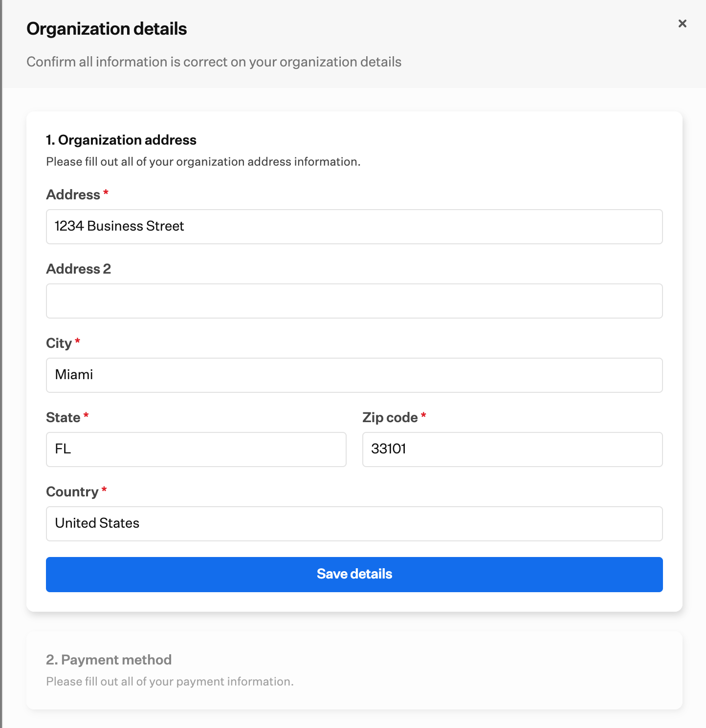Click the '1. Organization address' heading

pyautogui.click(x=121, y=140)
